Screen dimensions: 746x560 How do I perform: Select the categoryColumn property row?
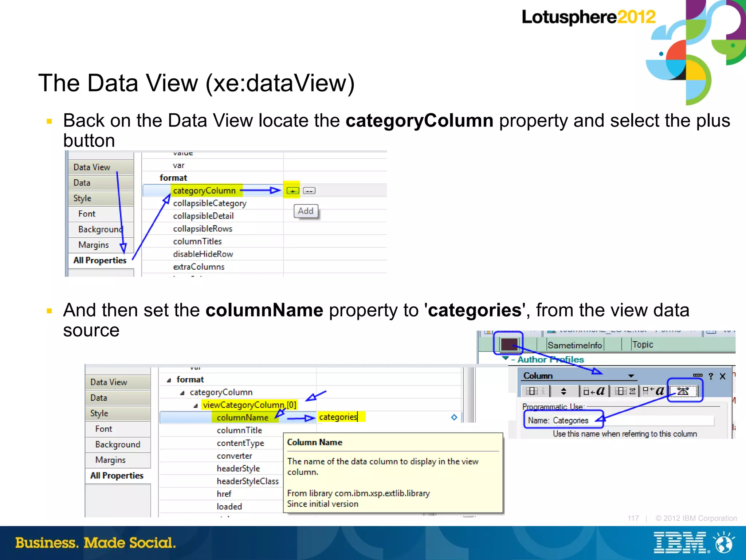coord(264,191)
